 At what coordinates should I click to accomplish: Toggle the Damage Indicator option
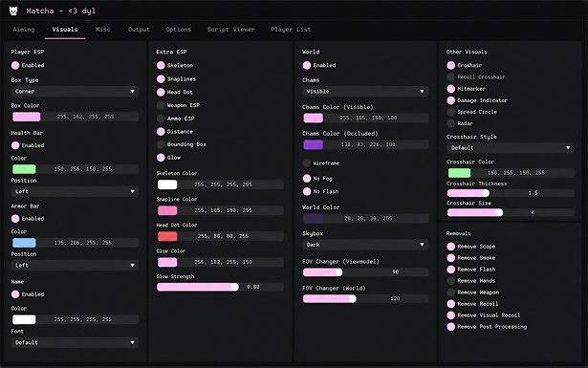click(x=450, y=100)
